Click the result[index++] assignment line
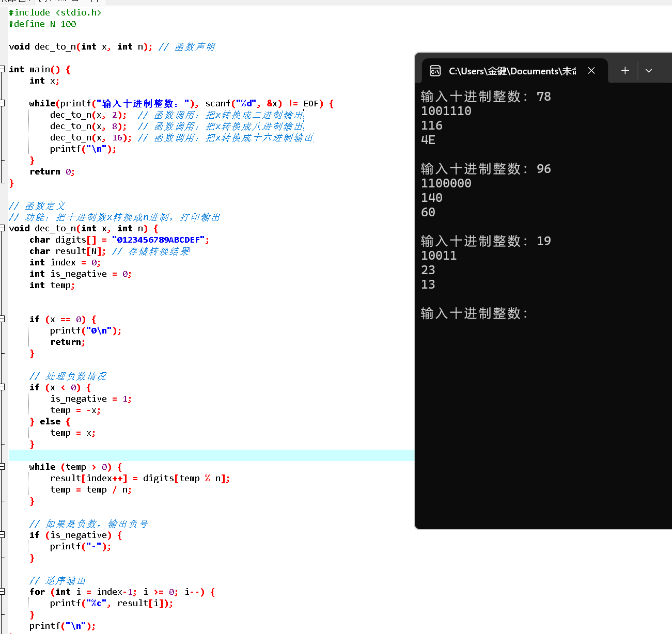The width and height of the screenshot is (672, 634). click(x=140, y=478)
